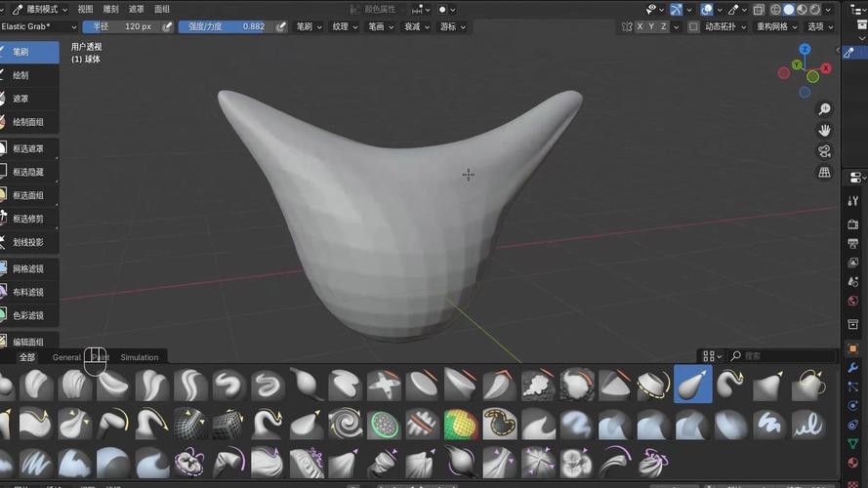Expand the 笔刷 settings dropdown
The height and width of the screenshot is (488, 868).
309,26
